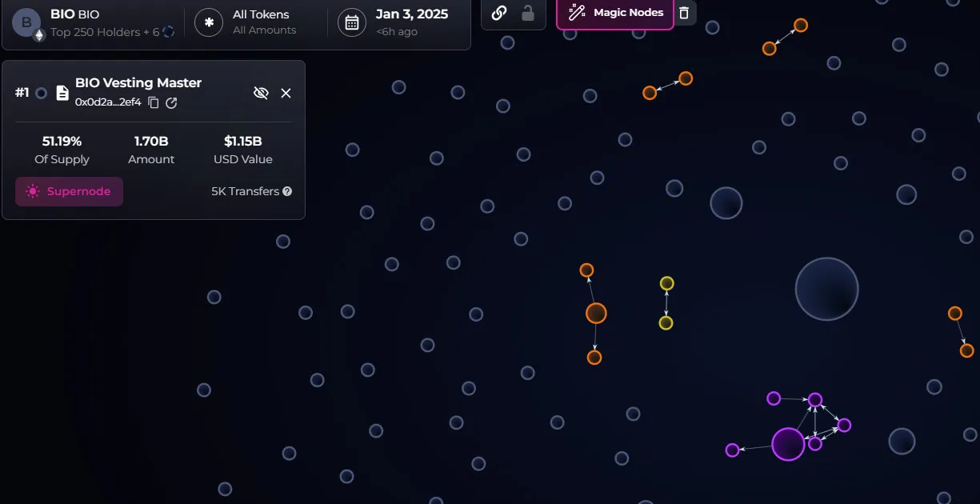
Task: Click the upper yellow node
Action: (666, 283)
